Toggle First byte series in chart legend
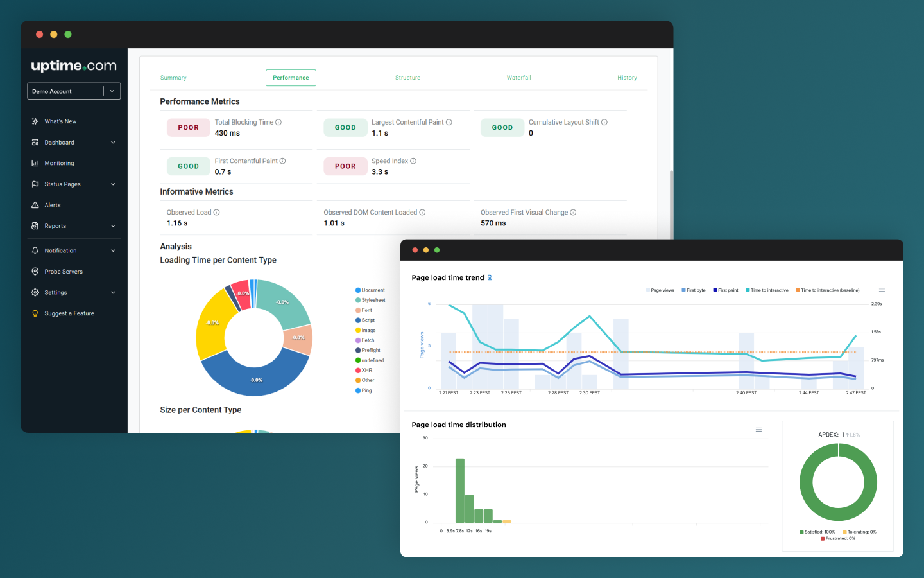The width and height of the screenshot is (924, 578). 694,290
